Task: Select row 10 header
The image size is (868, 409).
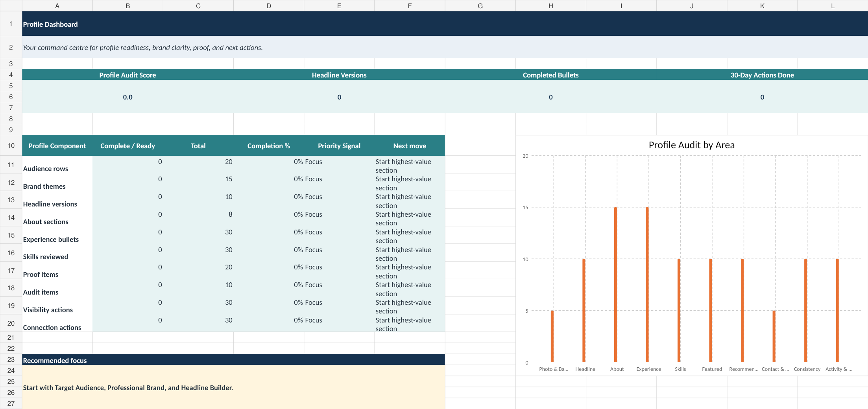Action: (x=11, y=146)
